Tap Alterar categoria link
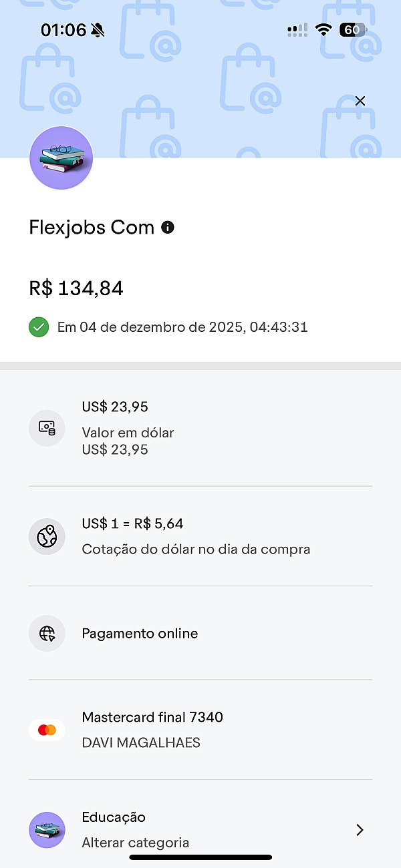 (x=135, y=843)
